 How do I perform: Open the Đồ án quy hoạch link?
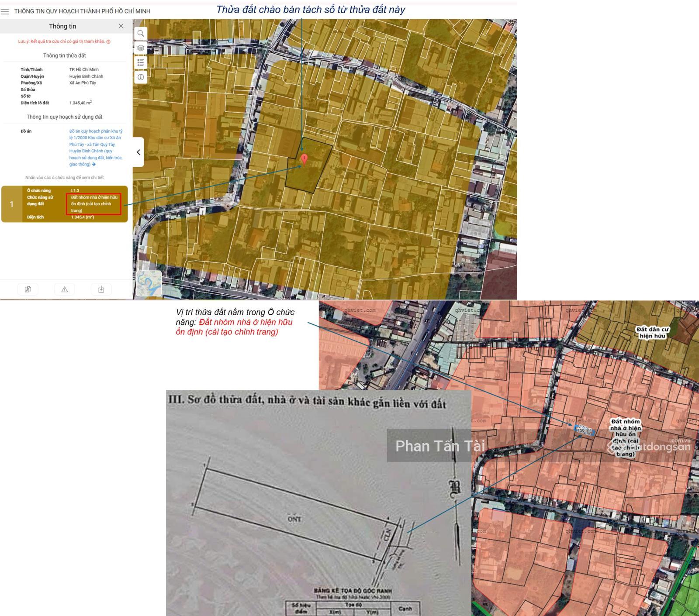pyautogui.click(x=96, y=148)
